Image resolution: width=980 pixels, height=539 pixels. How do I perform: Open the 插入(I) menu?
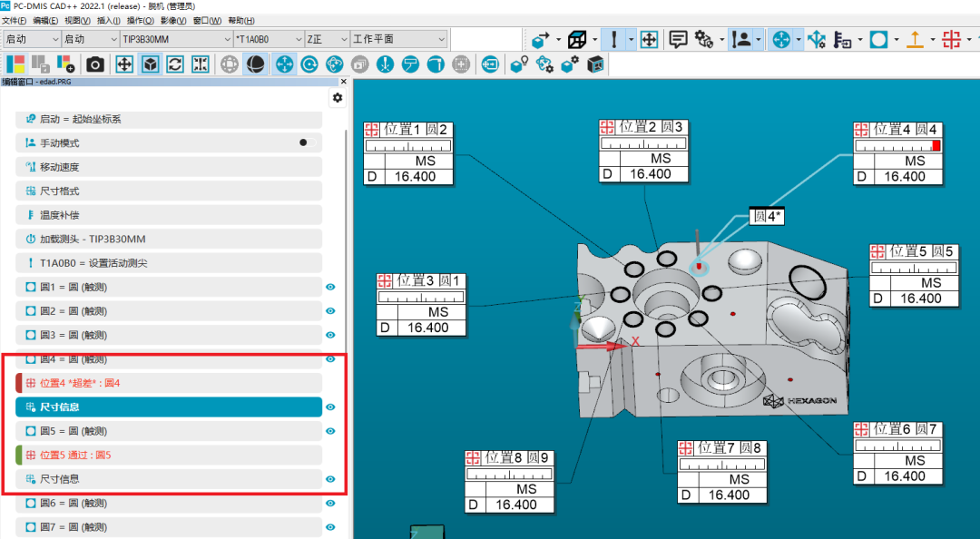[x=109, y=21]
